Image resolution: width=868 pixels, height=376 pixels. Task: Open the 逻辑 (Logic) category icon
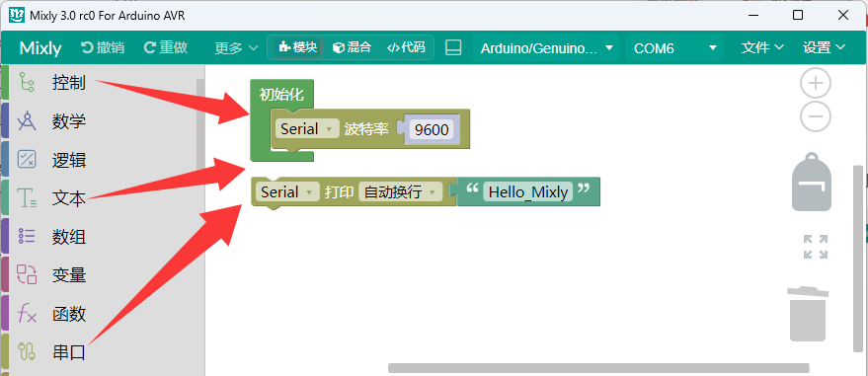coord(27,159)
